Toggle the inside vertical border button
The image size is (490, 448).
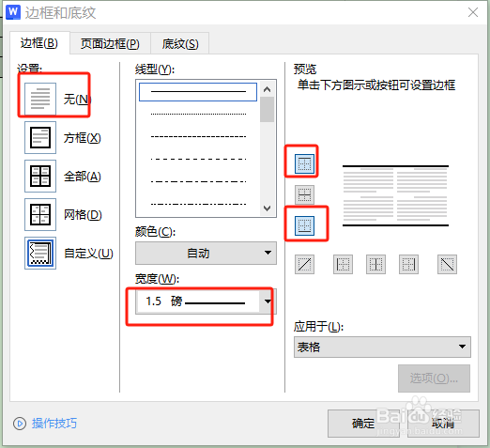(375, 265)
